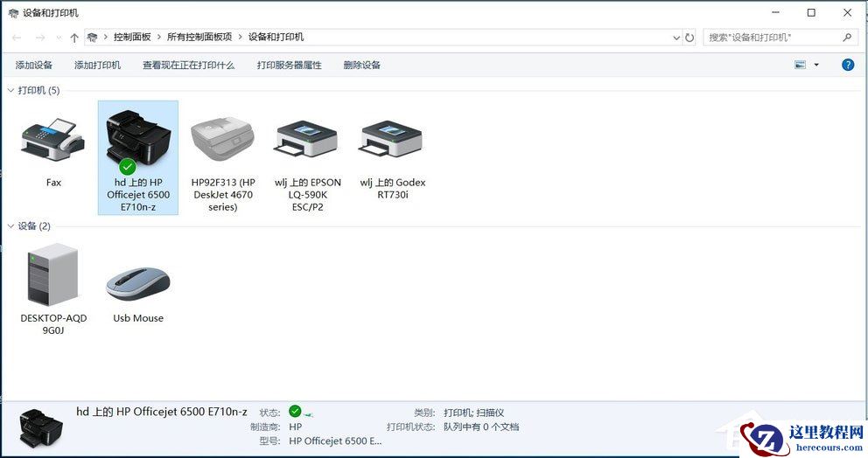Click 查看现在正在打印什么
This screenshot has width=868, height=458.
tap(188, 65)
